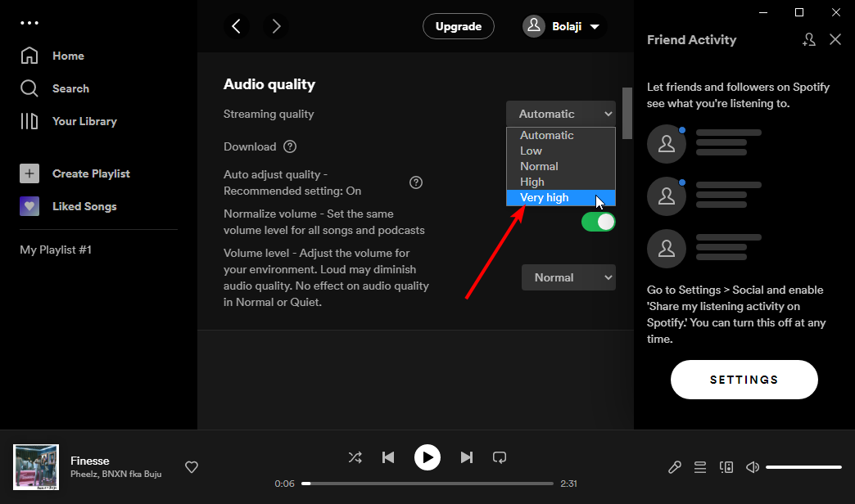The height and width of the screenshot is (504, 855).
Task: Enable repeat mode
Action: coord(500,457)
